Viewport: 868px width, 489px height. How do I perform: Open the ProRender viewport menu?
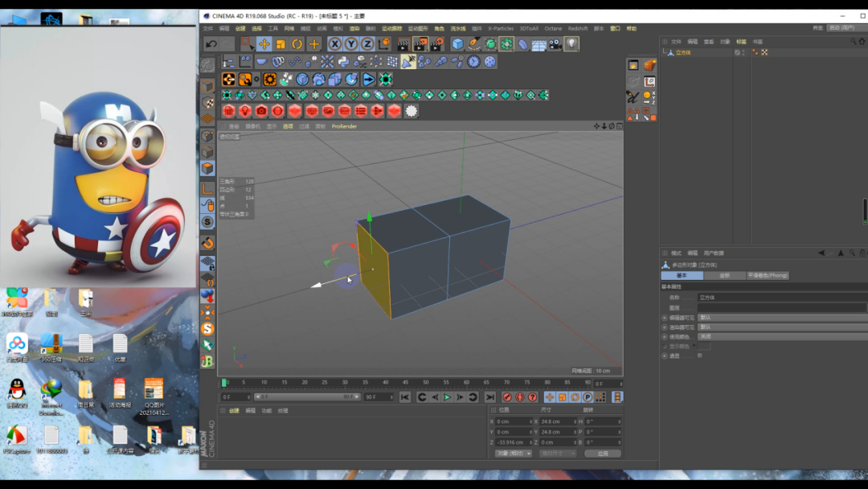coord(344,126)
